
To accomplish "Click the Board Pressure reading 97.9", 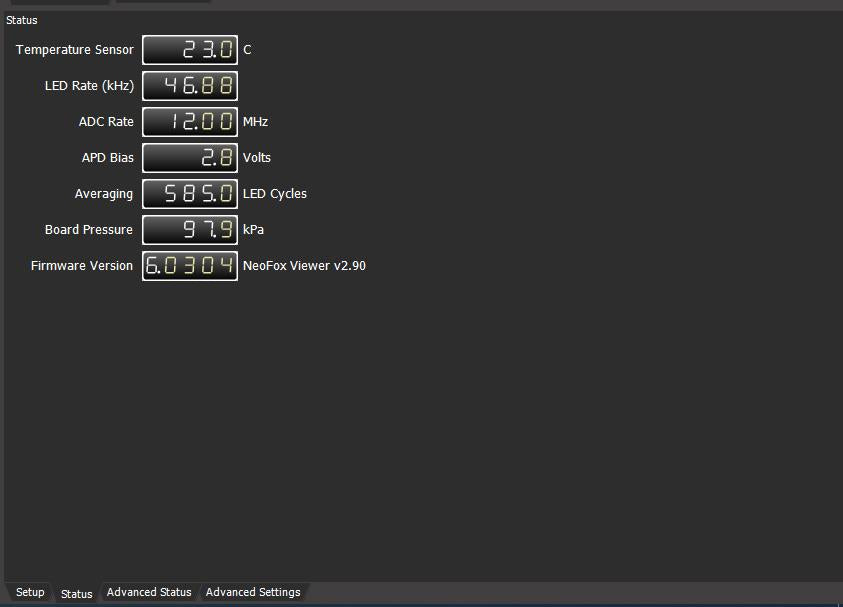I will 190,230.
